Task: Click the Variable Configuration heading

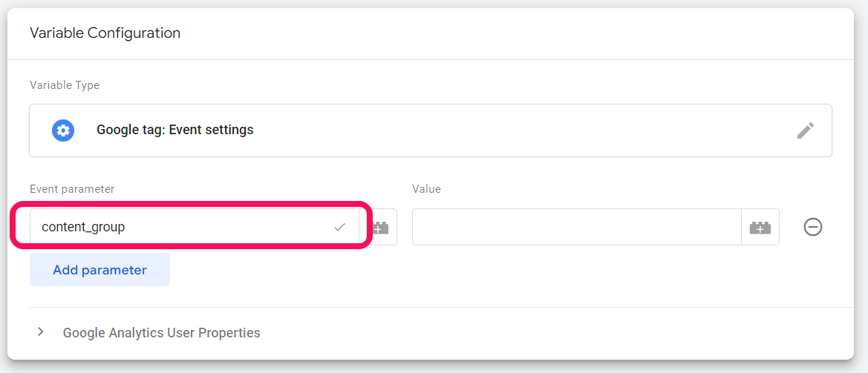Action: click(105, 33)
